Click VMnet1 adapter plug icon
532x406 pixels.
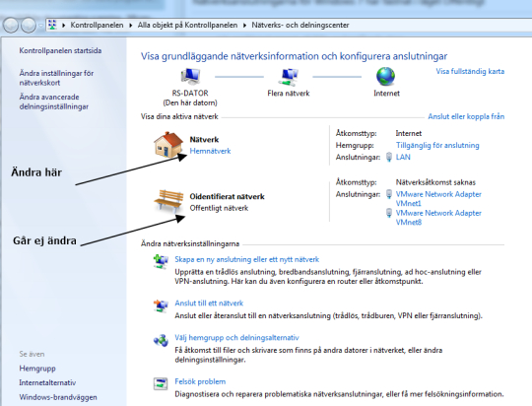click(389, 194)
